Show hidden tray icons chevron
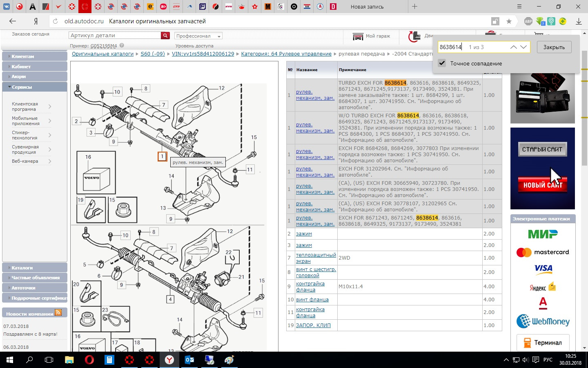The height and width of the screenshot is (368, 588). pos(506,360)
